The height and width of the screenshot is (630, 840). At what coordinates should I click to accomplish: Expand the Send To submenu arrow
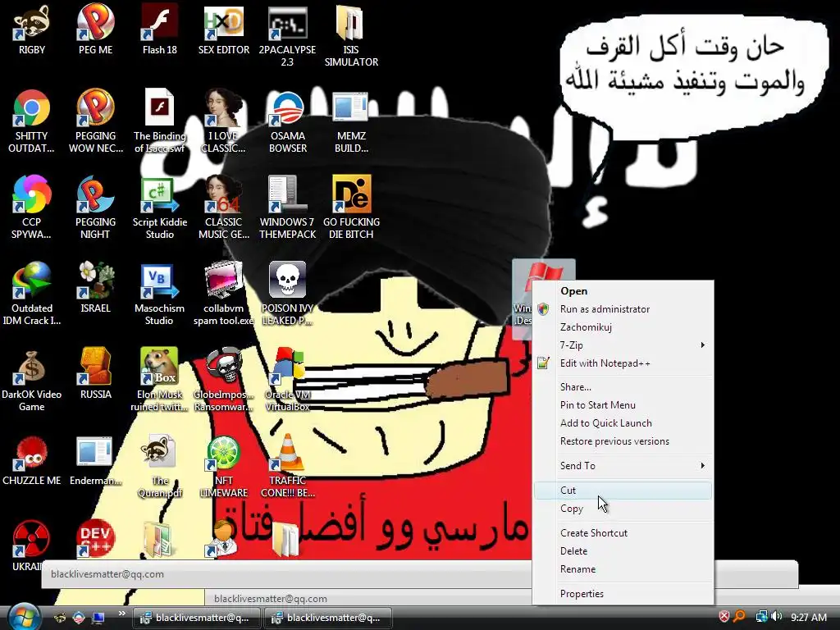click(703, 466)
